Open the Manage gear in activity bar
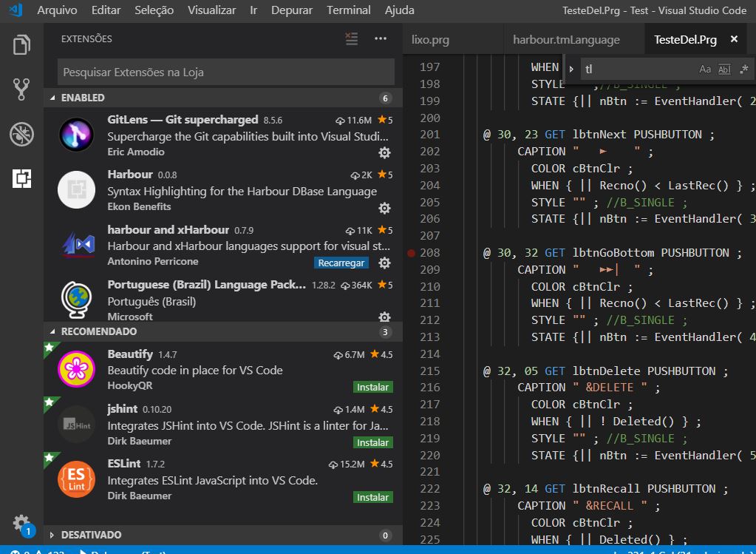This screenshot has height=554, width=756. [21, 522]
